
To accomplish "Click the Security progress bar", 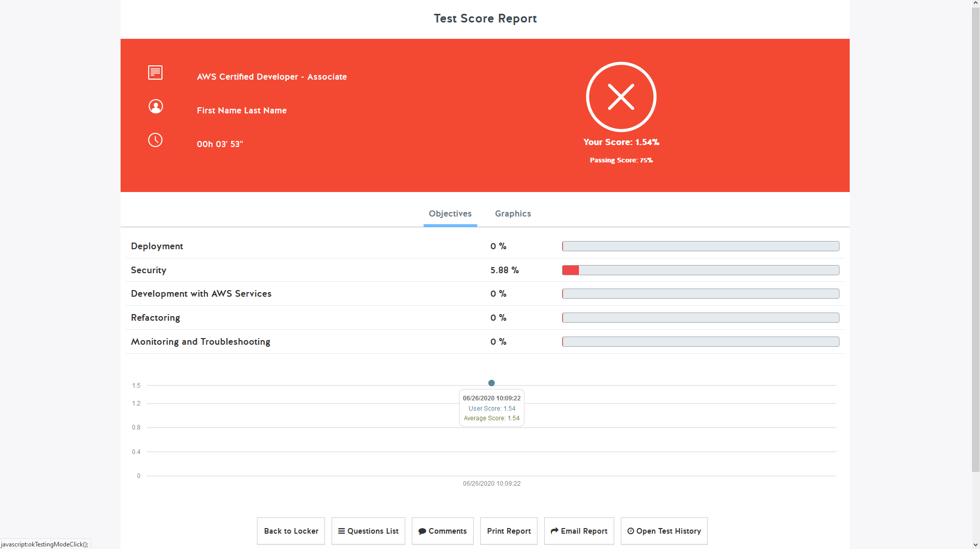I will [x=701, y=270].
